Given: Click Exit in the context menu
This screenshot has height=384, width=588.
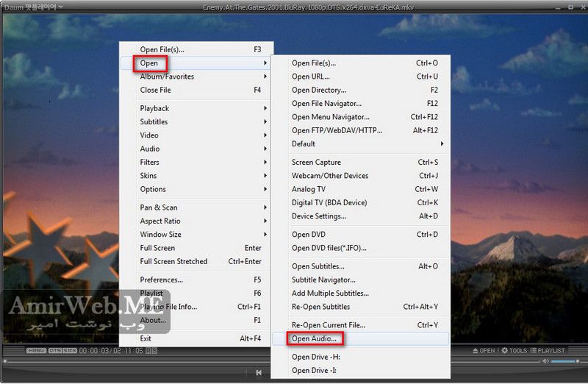Looking at the screenshot, I should tap(146, 338).
